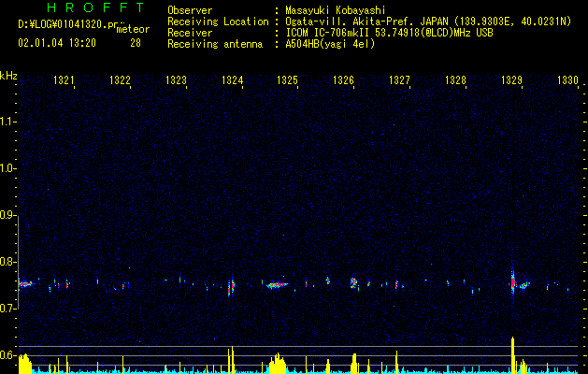Click the 'Observer' field label
Viewport: 588px width, 374px height.
[190, 10]
